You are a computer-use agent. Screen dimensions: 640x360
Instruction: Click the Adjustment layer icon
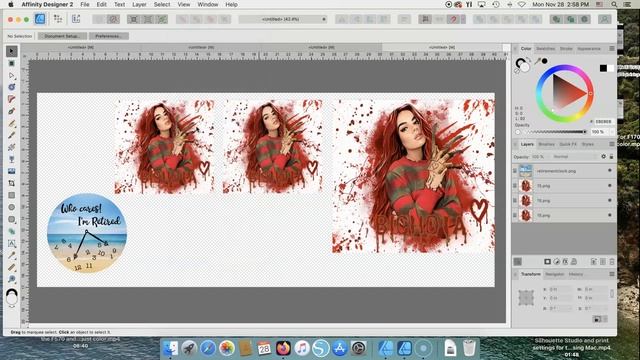click(x=556, y=262)
